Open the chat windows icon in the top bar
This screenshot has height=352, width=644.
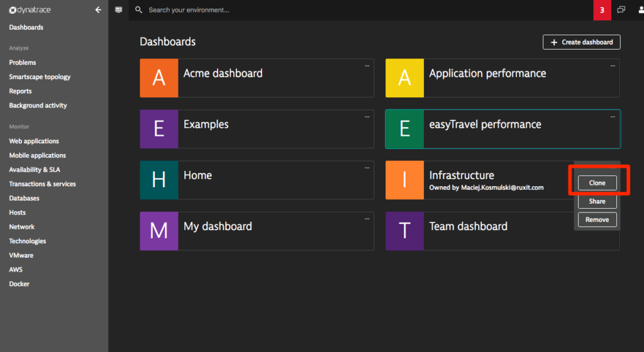click(x=621, y=10)
